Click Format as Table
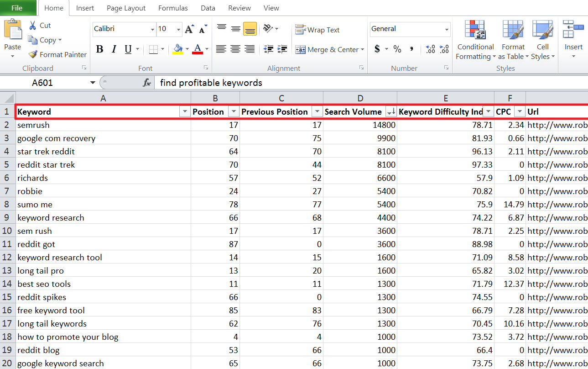This screenshot has height=369, width=588. click(513, 41)
